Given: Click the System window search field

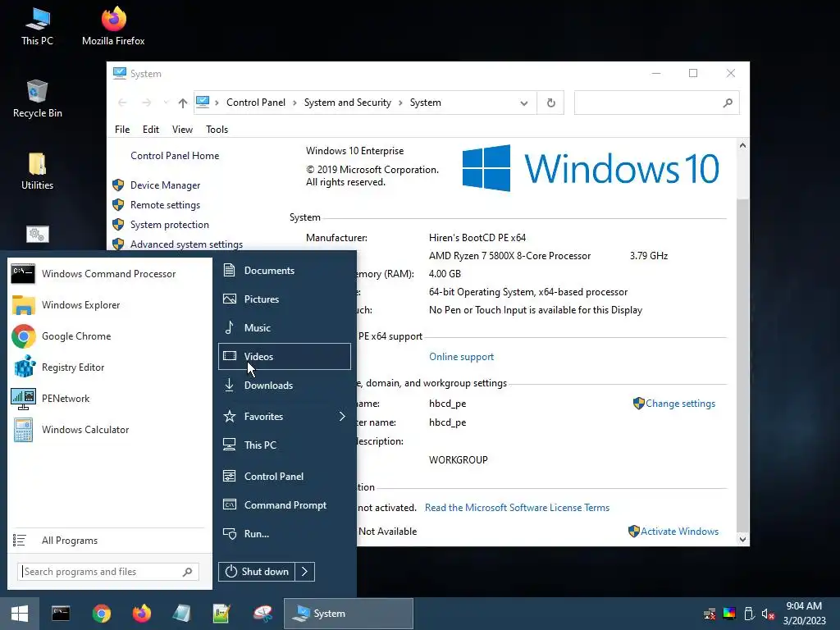Looking at the screenshot, I should (x=657, y=103).
